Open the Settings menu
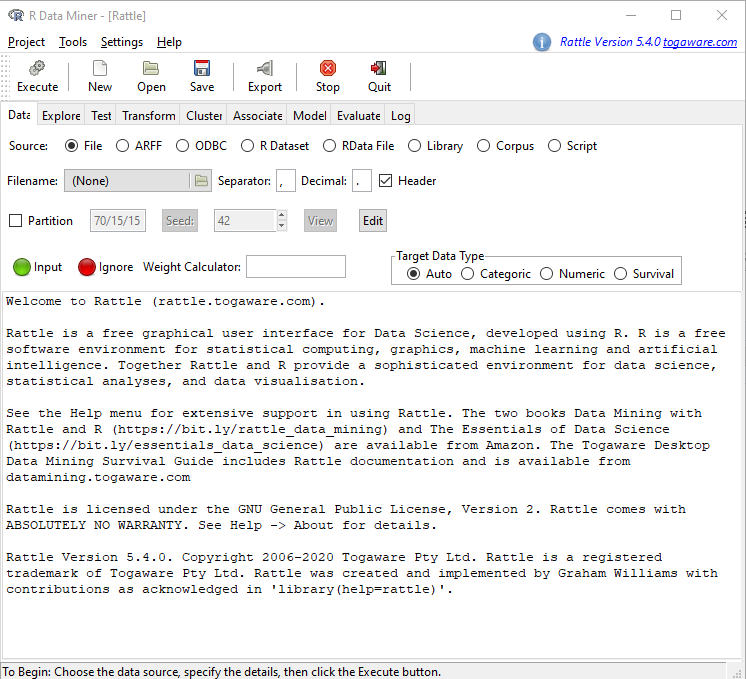Viewport: 746px width, 679px height. pos(122,42)
